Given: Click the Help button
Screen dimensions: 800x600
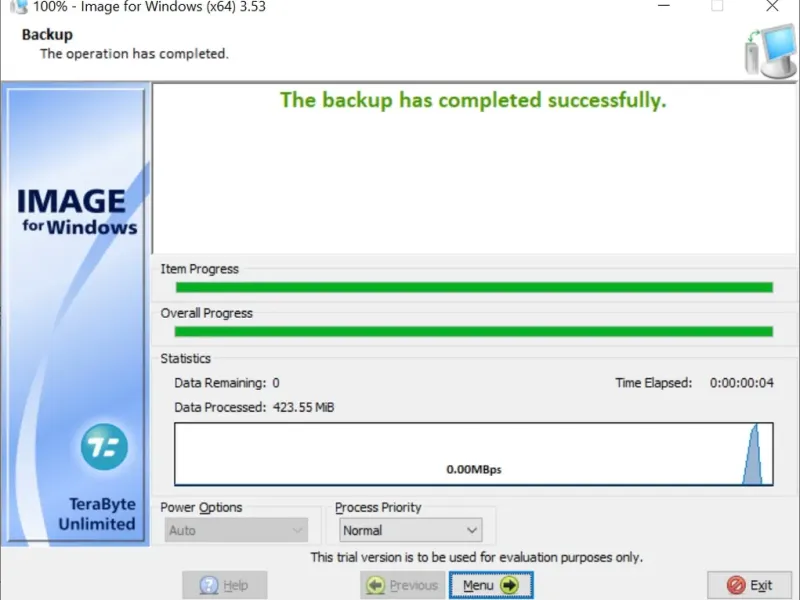Looking at the screenshot, I should [x=224, y=585].
